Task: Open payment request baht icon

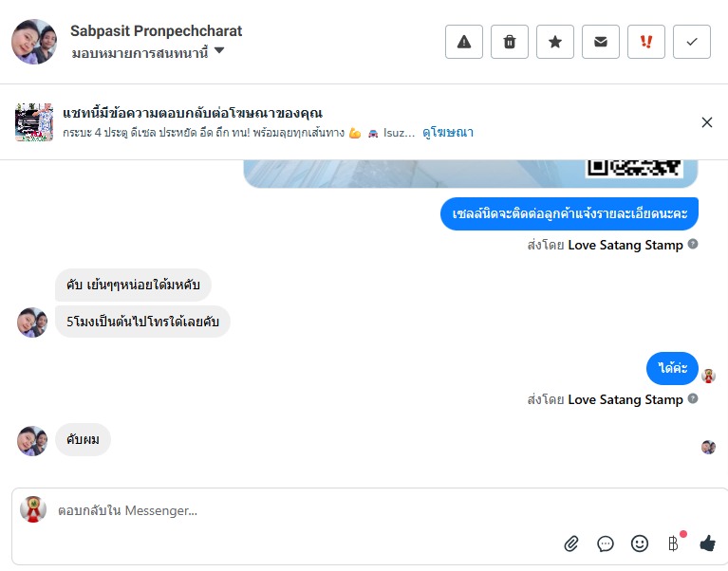Action: pos(673,543)
